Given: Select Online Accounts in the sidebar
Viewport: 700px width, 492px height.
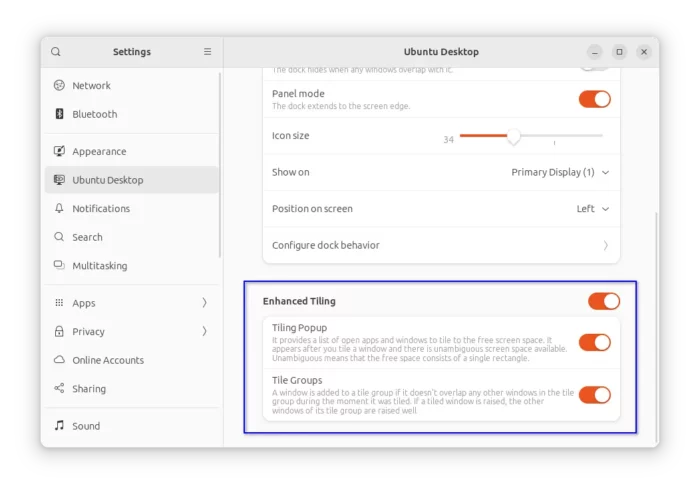Looking at the screenshot, I should tap(132, 360).
